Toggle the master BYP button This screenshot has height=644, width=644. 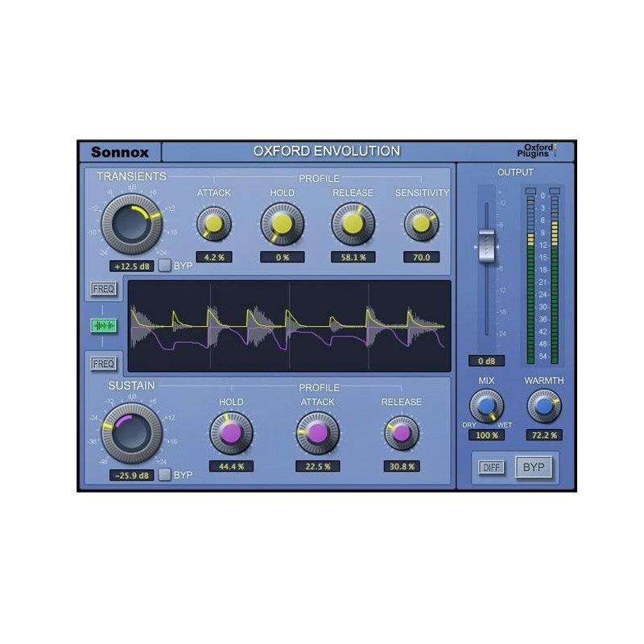[534, 468]
